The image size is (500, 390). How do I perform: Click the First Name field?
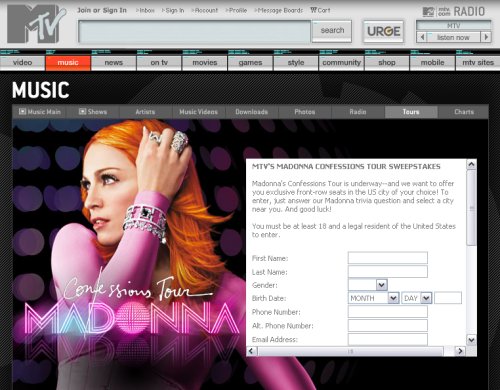[x=388, y=258]
